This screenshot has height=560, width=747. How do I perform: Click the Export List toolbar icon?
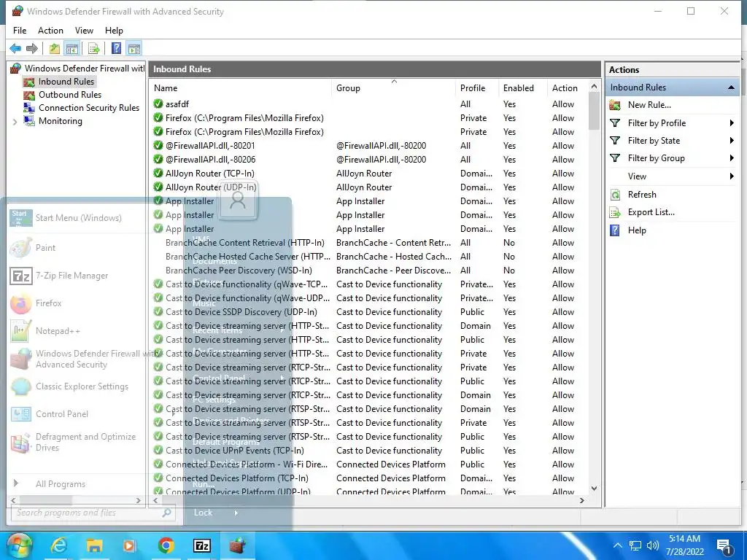(x=94, y=48)
